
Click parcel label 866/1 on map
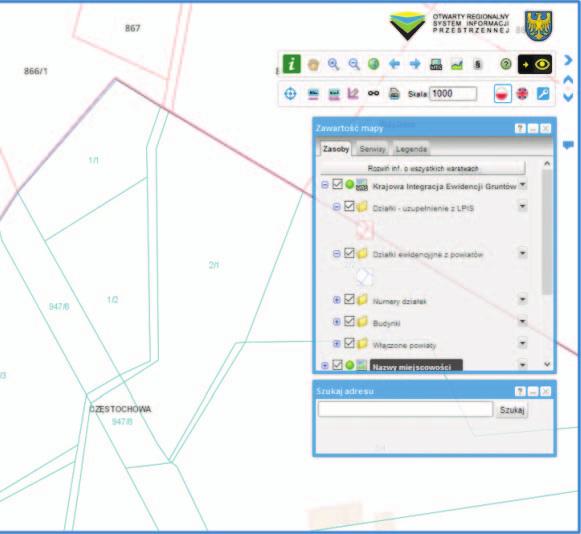pos(36,71)
